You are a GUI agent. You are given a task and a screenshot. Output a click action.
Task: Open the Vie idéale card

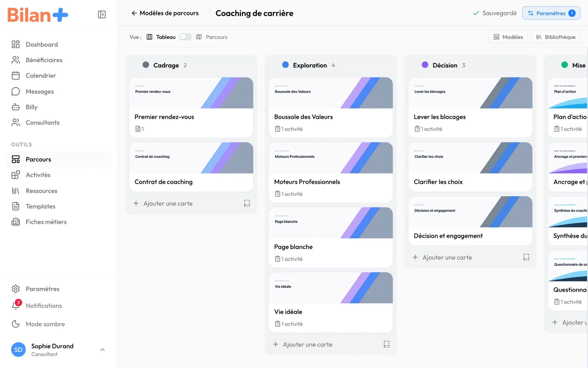(331, 302)
